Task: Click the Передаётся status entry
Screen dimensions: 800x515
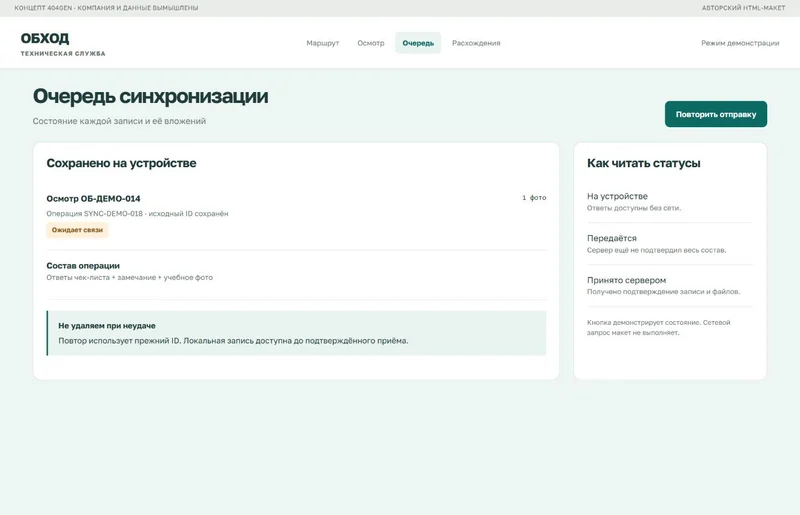Action: [611, 238]
